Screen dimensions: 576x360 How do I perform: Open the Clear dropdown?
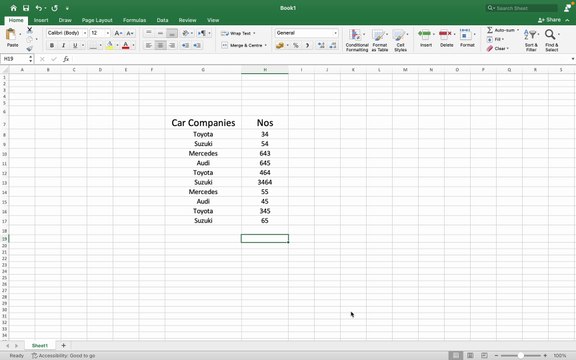pos(498,48)
